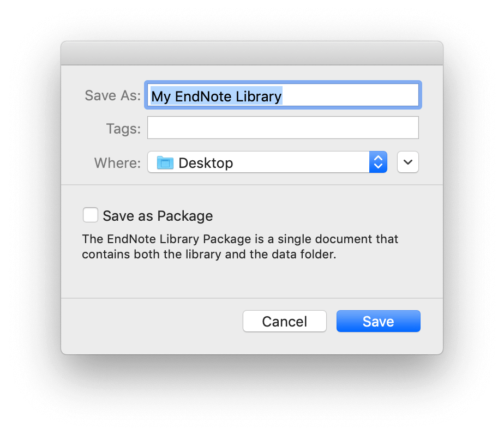Focus the Save As filename field

283,95
